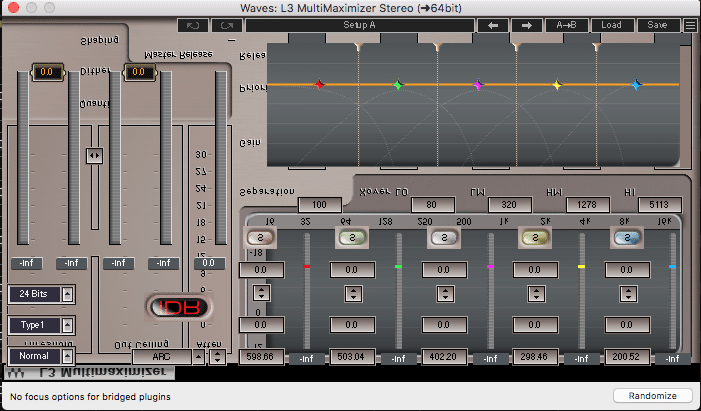The height and width of the screenshot is (411, 701).
Task: Open the 24 Bits quantize dropdown arrow
Action: tap(68, 294)
